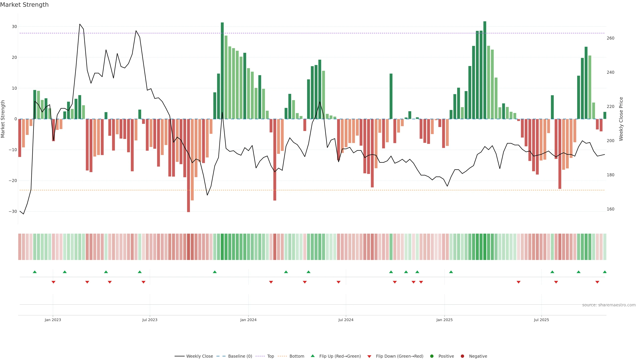Click the first green flip-up triangle marker
The height and width of the screenshot is (362, 644).
tap(35, 272)
